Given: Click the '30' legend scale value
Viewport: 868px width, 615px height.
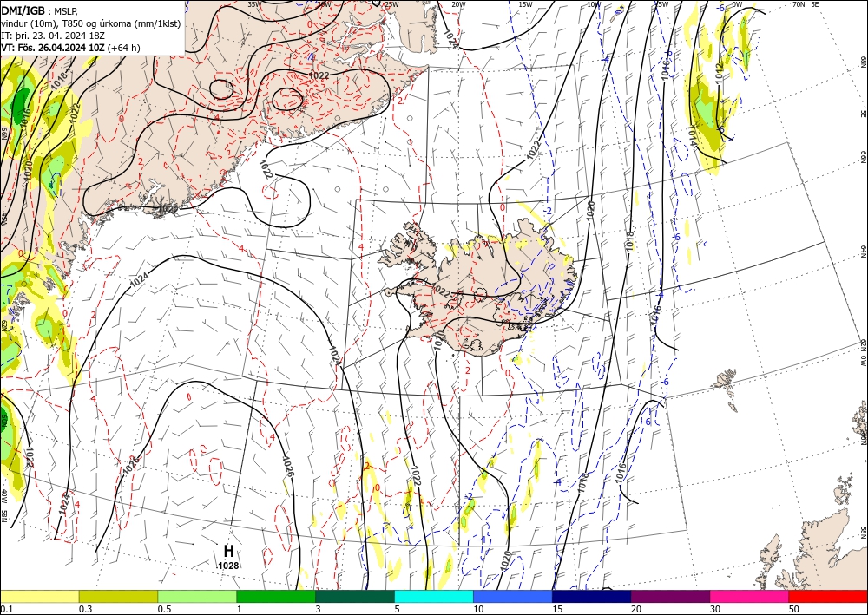Looking at the screenshot, I should 715,609.
